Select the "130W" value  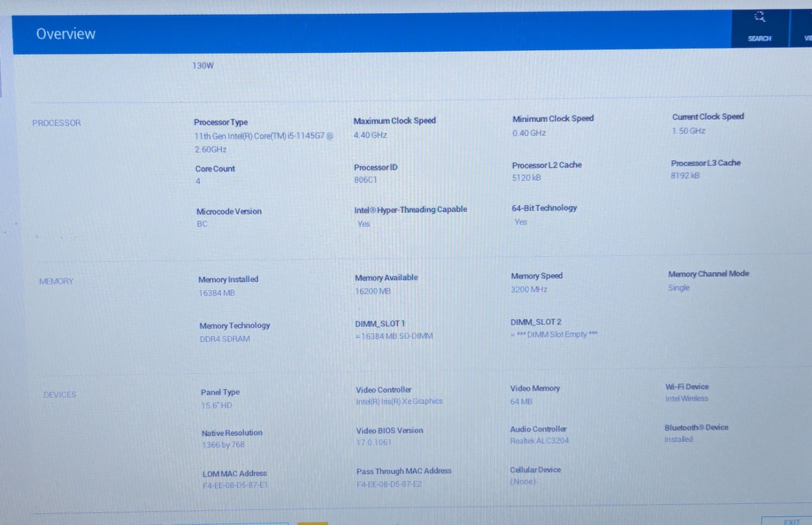[x=203, y=65]
